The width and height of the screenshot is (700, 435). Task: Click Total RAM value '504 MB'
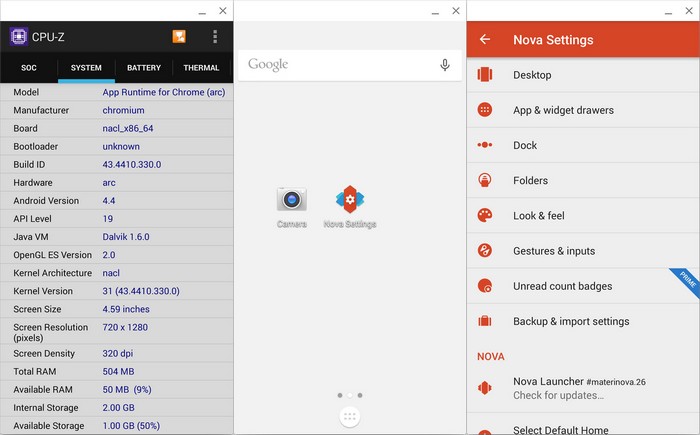118,372
